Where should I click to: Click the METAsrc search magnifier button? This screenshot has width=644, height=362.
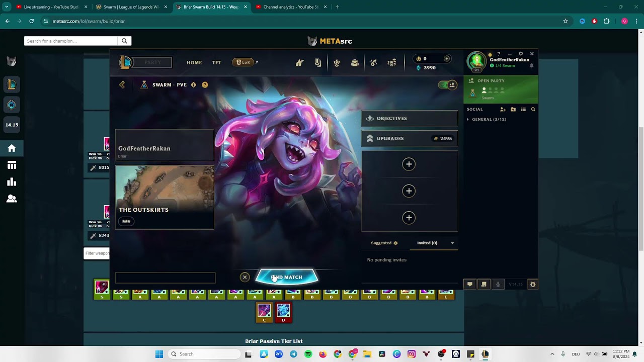click(124, 41)
